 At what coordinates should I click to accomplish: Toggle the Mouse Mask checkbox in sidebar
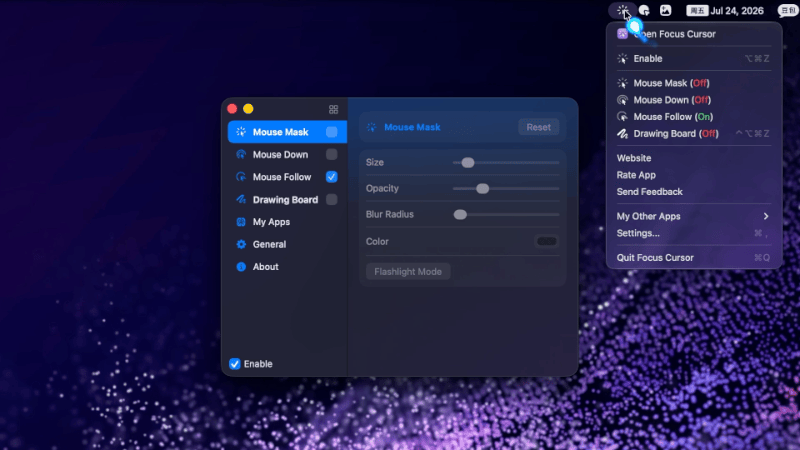(332, 132)
